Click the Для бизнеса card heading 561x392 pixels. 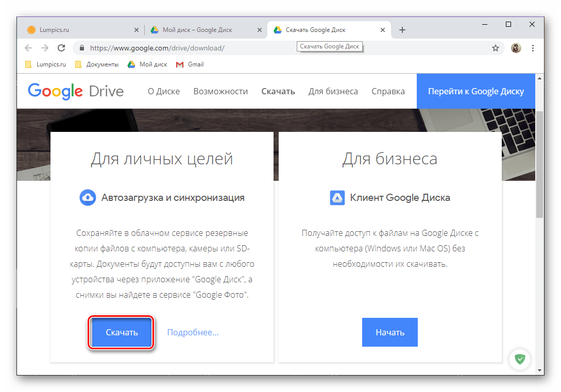click(389, 159)
